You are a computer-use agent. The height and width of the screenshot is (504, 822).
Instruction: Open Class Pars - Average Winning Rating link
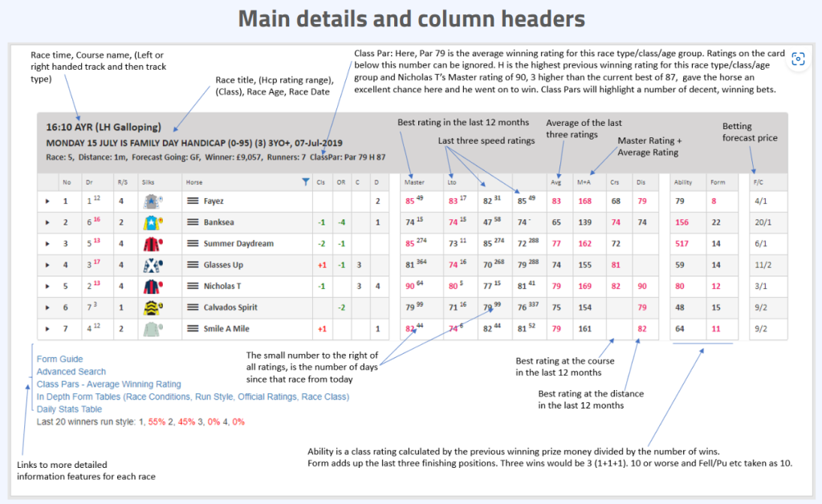[x=109, y=384]
